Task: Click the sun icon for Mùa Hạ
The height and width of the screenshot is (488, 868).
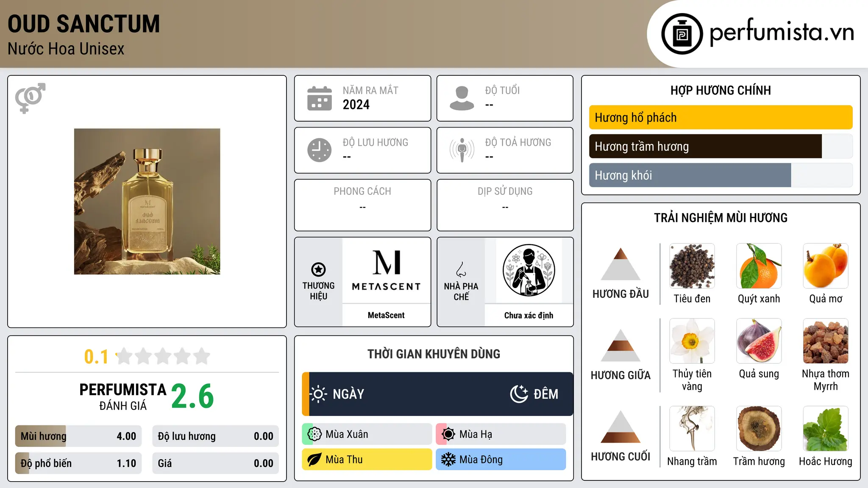Action: pos(448,434)
